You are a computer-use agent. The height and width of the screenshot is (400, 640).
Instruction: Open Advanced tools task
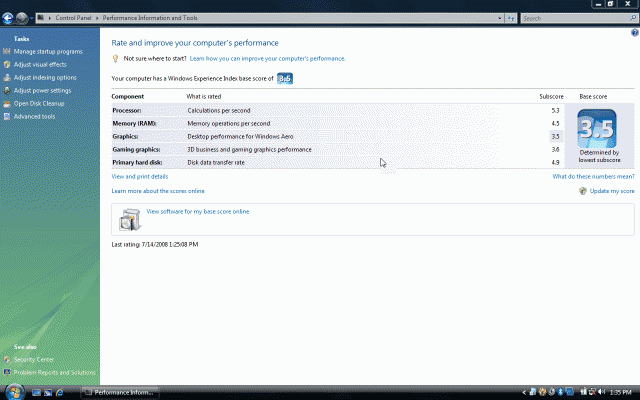click(34, 117)
